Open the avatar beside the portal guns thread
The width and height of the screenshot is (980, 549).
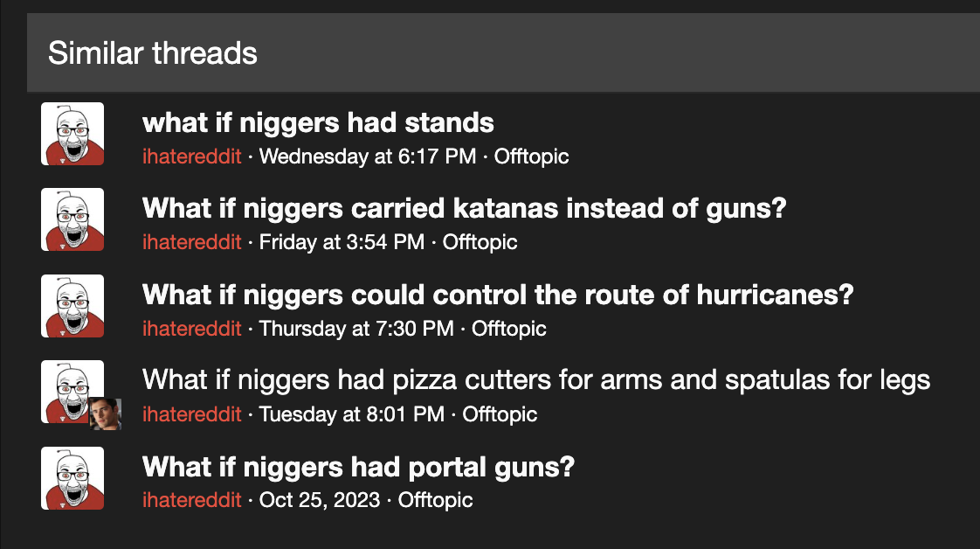point(72,477)
